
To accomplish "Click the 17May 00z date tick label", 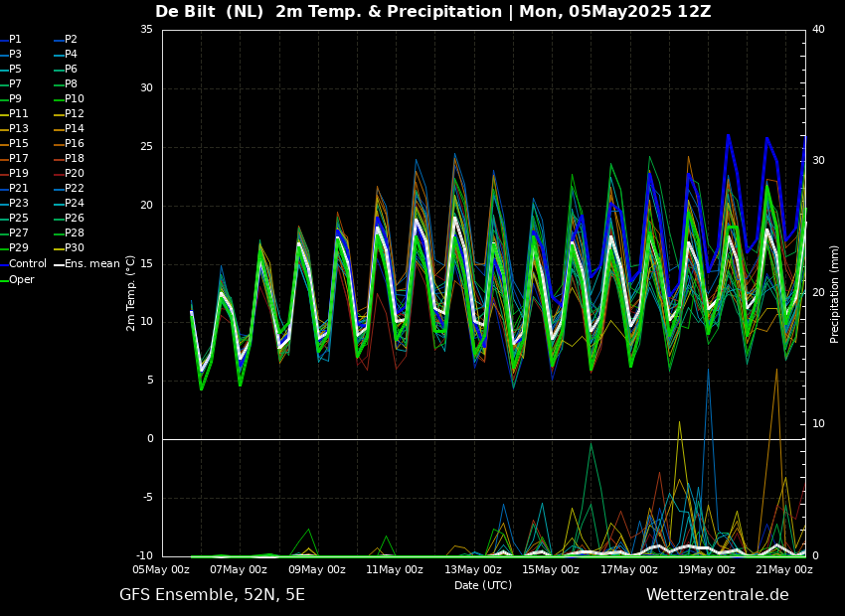I will point(629,570).
